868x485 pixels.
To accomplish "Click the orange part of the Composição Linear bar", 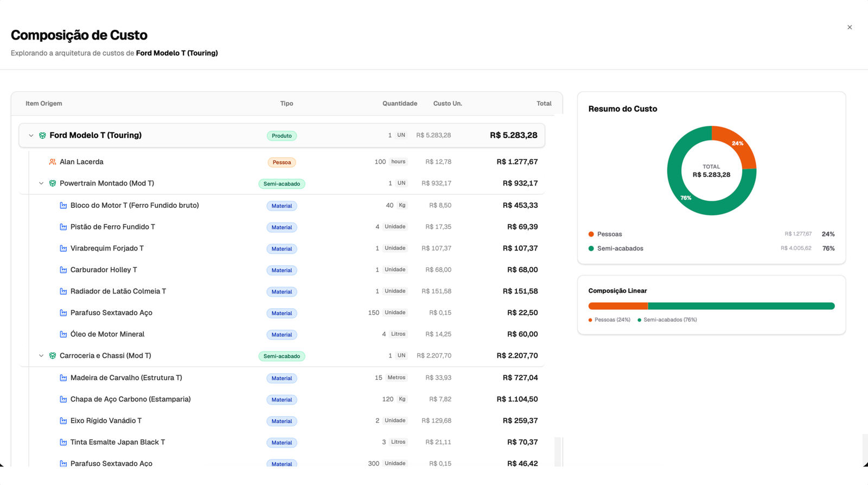I will coord(618,306).
